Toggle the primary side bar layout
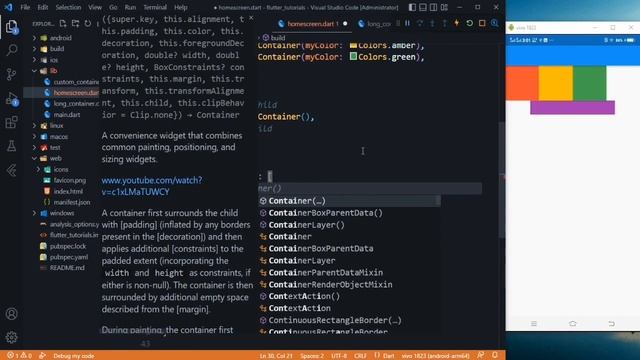The width and height of the screenshot is (640, 360). point(412,7)
